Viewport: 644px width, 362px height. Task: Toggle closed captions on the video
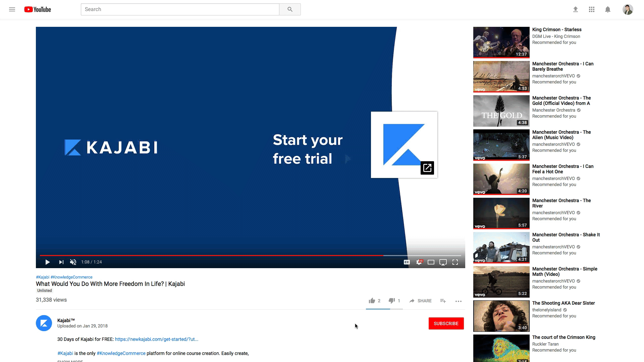point(407,262)
